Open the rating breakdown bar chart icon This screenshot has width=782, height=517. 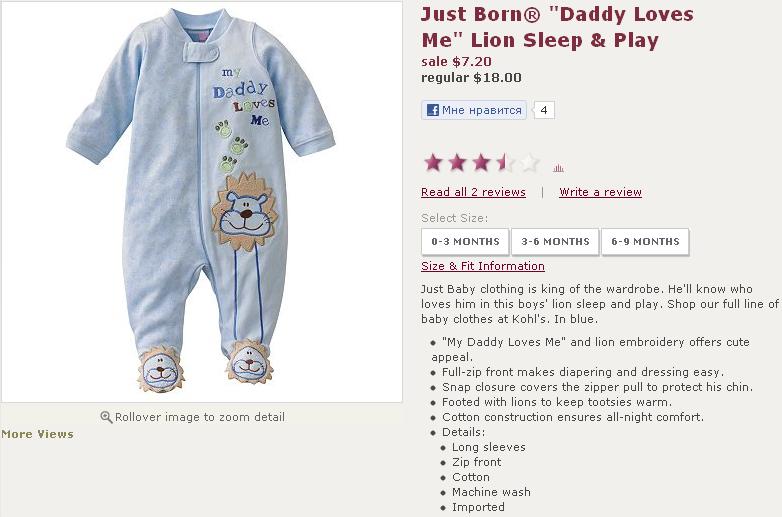coord(558,168)
